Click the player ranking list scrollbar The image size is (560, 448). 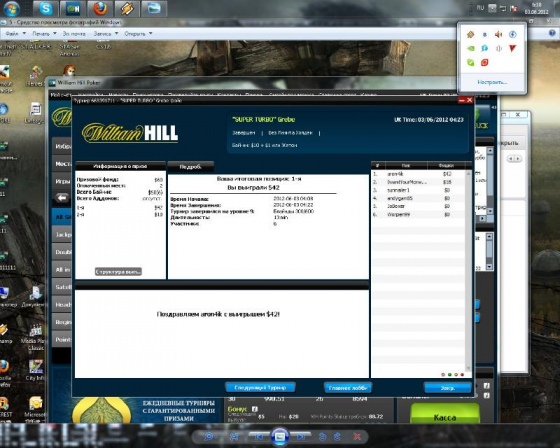pyautogui.click(x=468, y=272)
